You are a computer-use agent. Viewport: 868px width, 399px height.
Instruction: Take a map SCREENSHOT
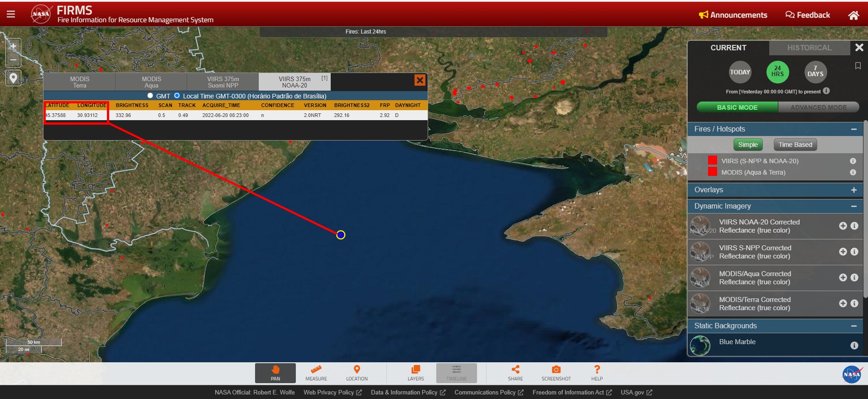click(556, 373)
